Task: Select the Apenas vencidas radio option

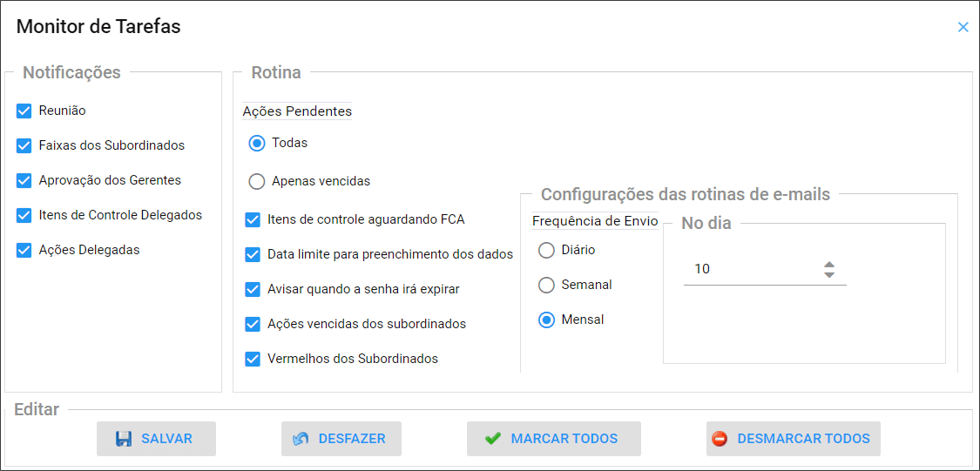Action: (256, 182)
